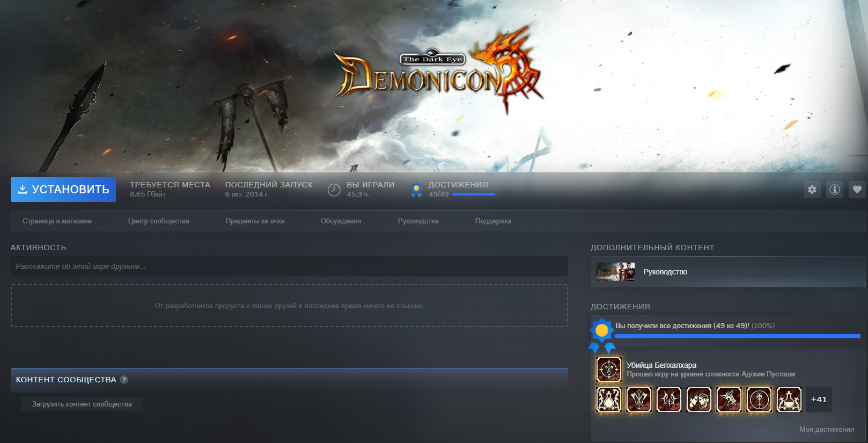
Task: Click the '49/49' achievements count
Action: (439, 194)
